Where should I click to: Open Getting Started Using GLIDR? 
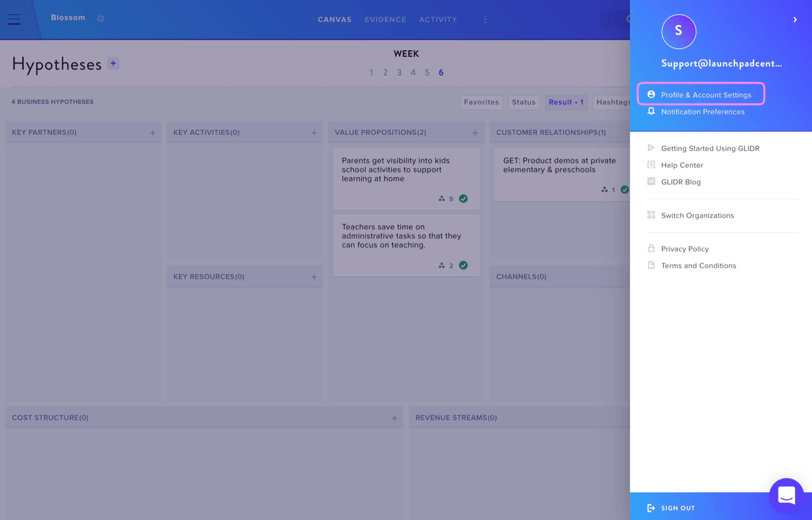(x=710, y=148)
